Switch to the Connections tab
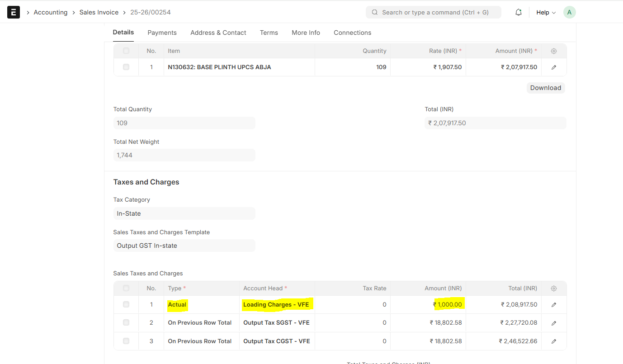This screenshot has width=623, height=364. 352,32
